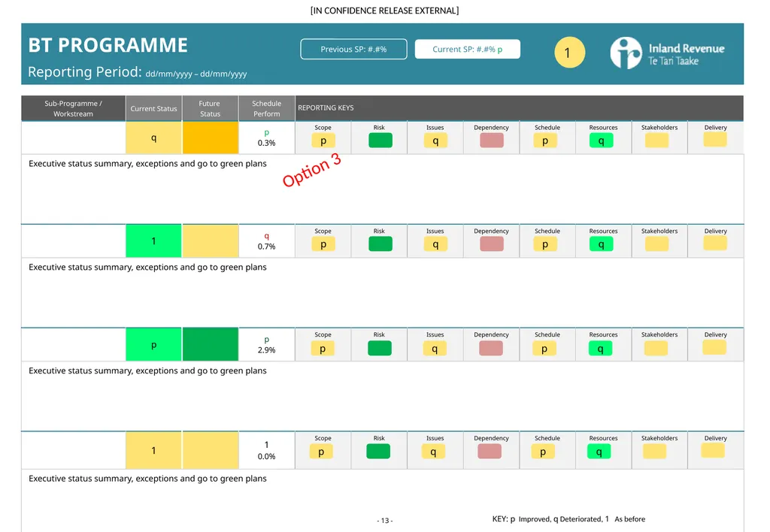Image resolution: width=770 pixels, height=532 pixels.
Task: Select the yellow current status cell in the 0.3% row
Action: click(153, 138)
